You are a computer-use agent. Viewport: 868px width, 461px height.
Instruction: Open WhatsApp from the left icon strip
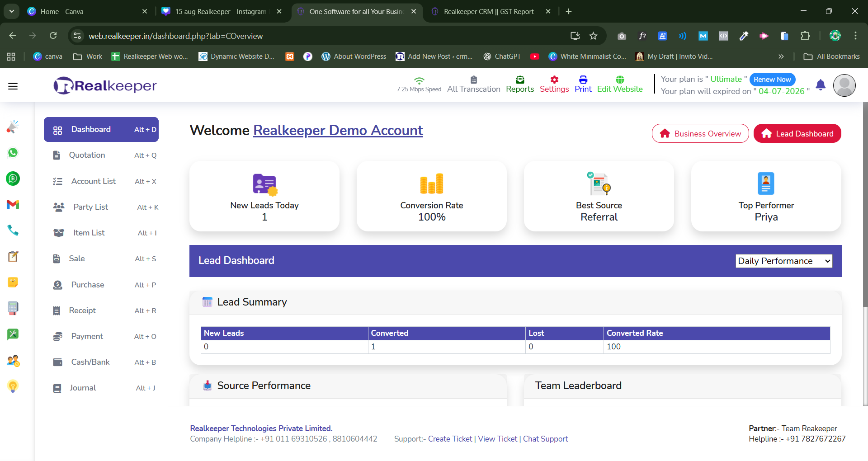click(13, 153)
